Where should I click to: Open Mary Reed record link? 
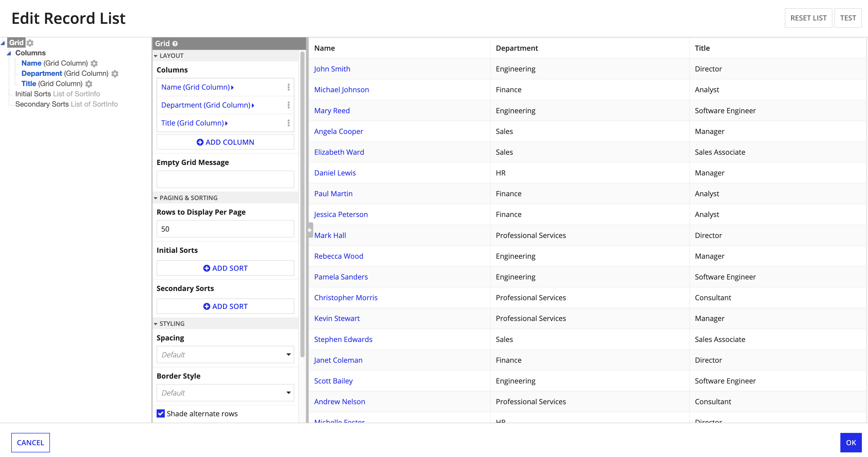pos(332,111)
